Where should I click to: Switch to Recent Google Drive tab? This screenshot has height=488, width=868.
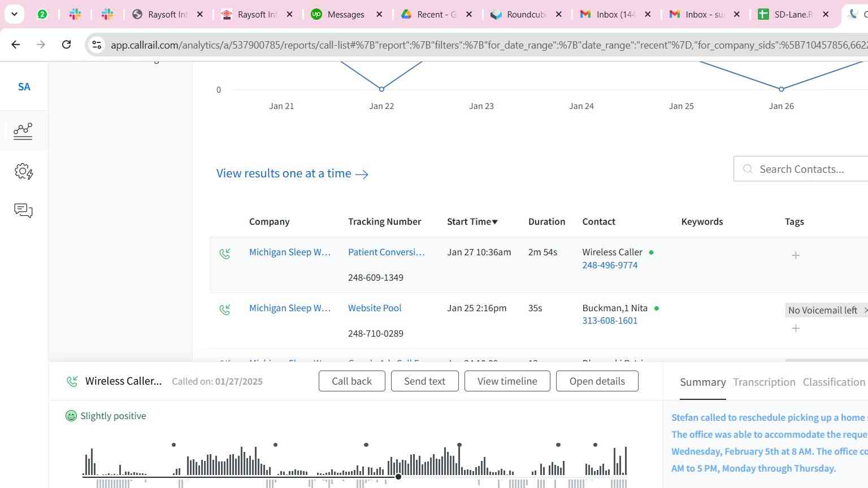tap(436, 15)
